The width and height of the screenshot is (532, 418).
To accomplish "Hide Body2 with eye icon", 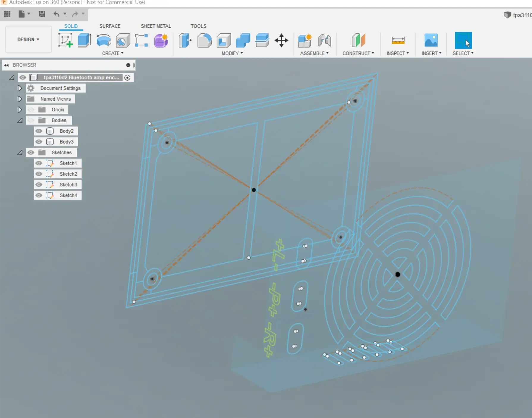I will tap(39, 131).
